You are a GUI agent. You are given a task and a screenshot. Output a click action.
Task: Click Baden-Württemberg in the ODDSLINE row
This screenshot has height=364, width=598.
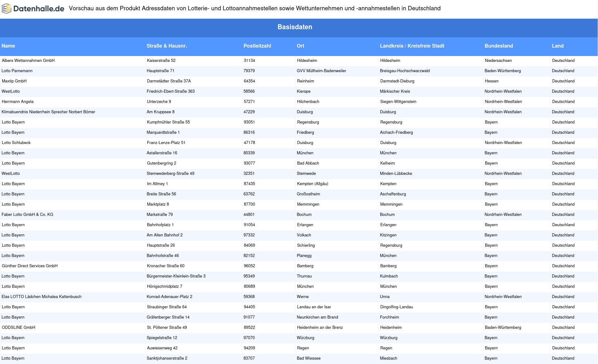point(503,328)
